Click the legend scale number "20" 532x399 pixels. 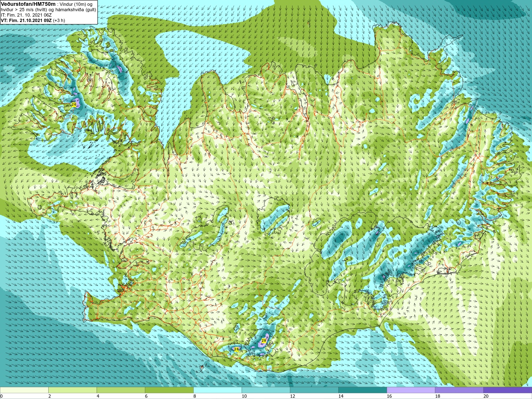[486, 396]
